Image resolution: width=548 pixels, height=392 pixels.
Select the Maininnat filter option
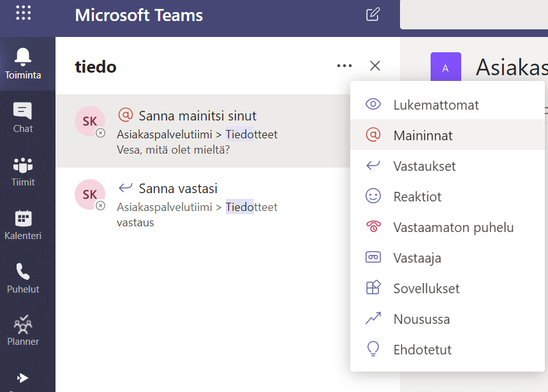coord(423,135)
